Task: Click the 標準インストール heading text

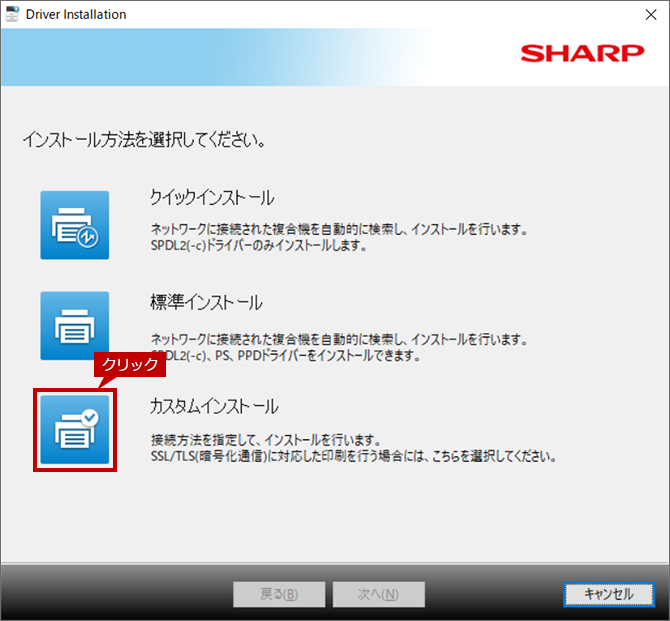Action: (x=206, y=303)
